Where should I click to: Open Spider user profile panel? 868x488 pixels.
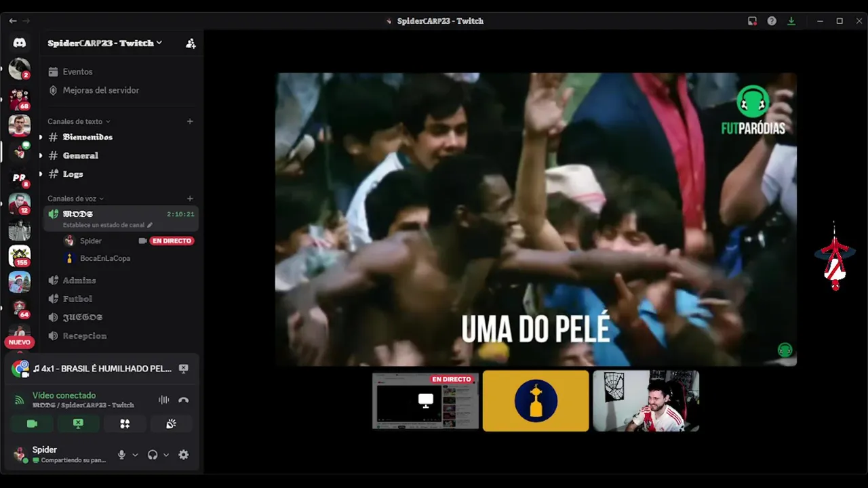[x=60, y=454]
